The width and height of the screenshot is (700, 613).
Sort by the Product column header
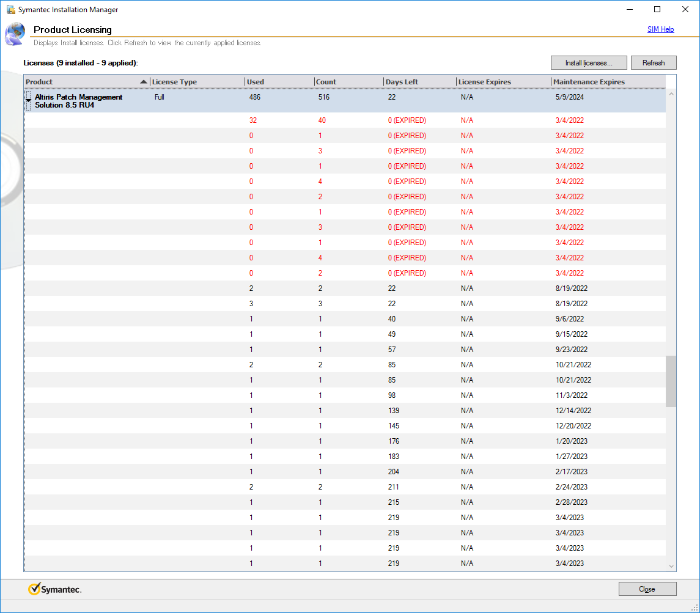tap(87, 82)
